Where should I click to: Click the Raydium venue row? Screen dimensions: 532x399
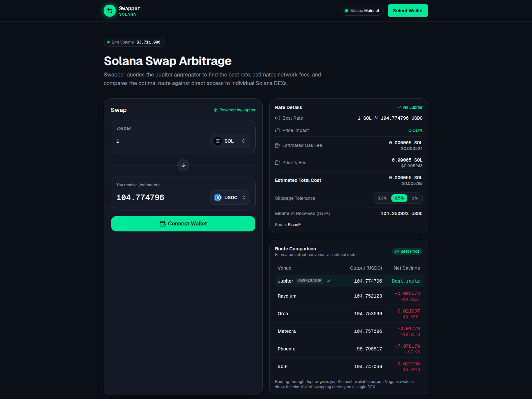tap(349, 296)
